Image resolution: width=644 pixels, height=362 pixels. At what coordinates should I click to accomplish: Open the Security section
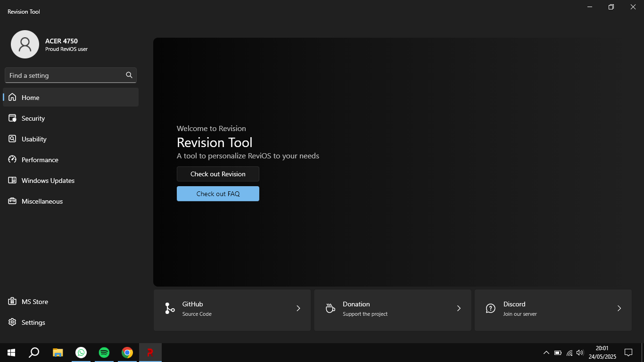[71, 118]
